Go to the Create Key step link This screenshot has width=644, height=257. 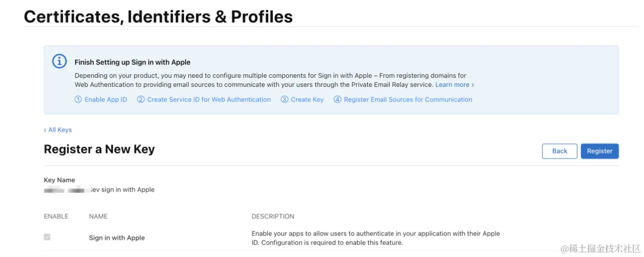[x=302, y=99]
